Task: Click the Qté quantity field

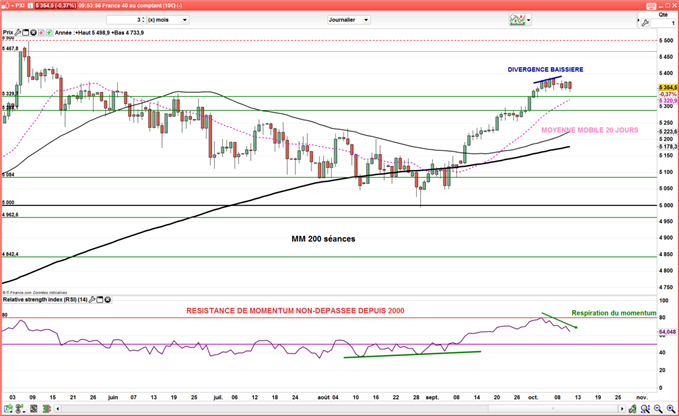Action: point(663,23)
